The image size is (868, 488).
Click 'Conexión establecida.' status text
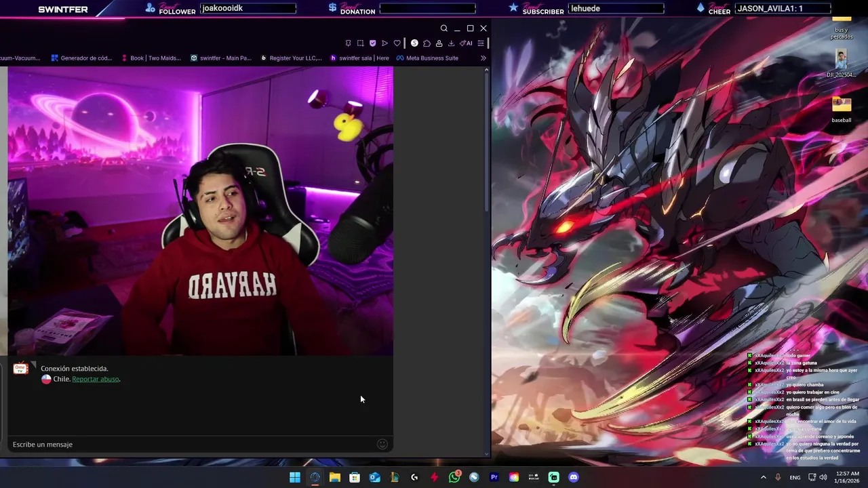(x=74, y=369)
